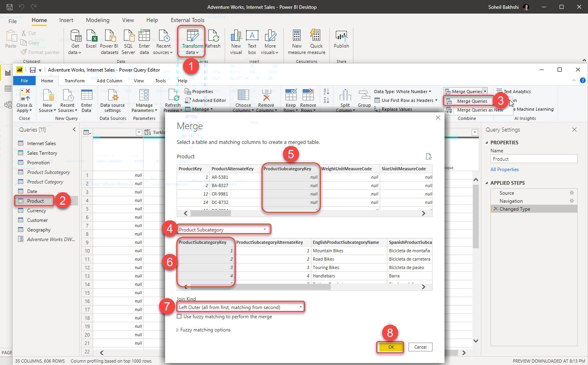Switch to Data view sidebar icon
The width and height of the screenshot is (588, 365).
click(8, 88)
